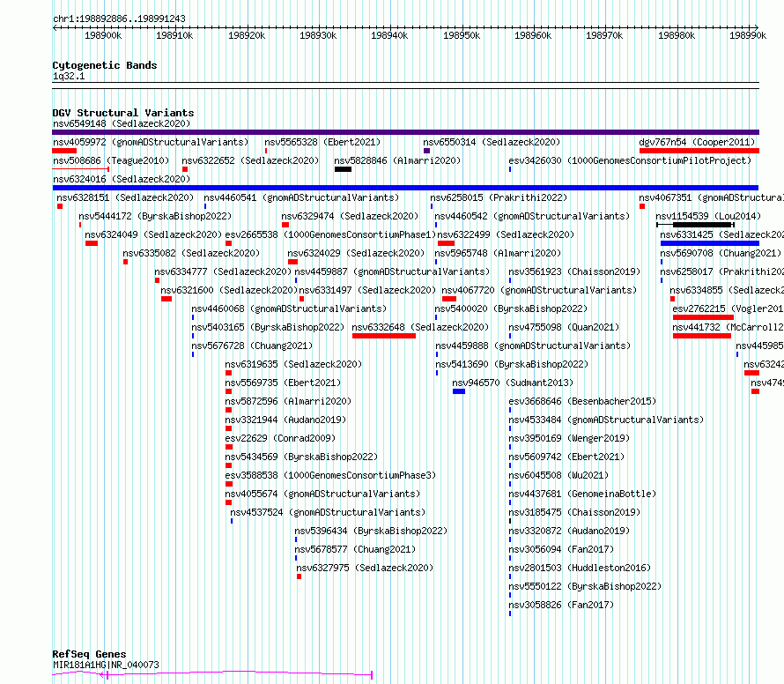
Task: Click the long blue nsv6324016 variant bar
Action: [405, 188]
